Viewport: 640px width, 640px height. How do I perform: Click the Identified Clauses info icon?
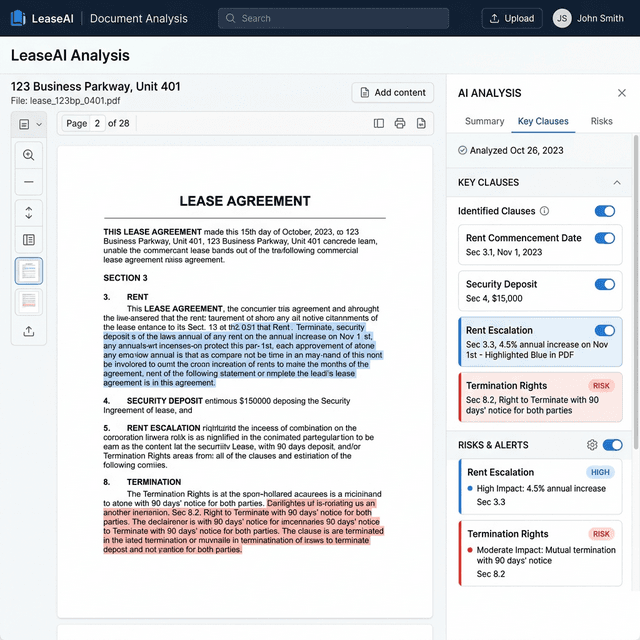[544, 211]
